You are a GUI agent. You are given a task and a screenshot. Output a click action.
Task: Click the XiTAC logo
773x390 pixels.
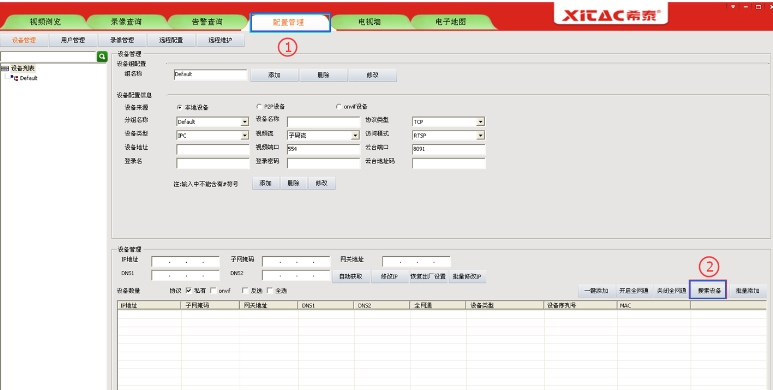(611, 14)
